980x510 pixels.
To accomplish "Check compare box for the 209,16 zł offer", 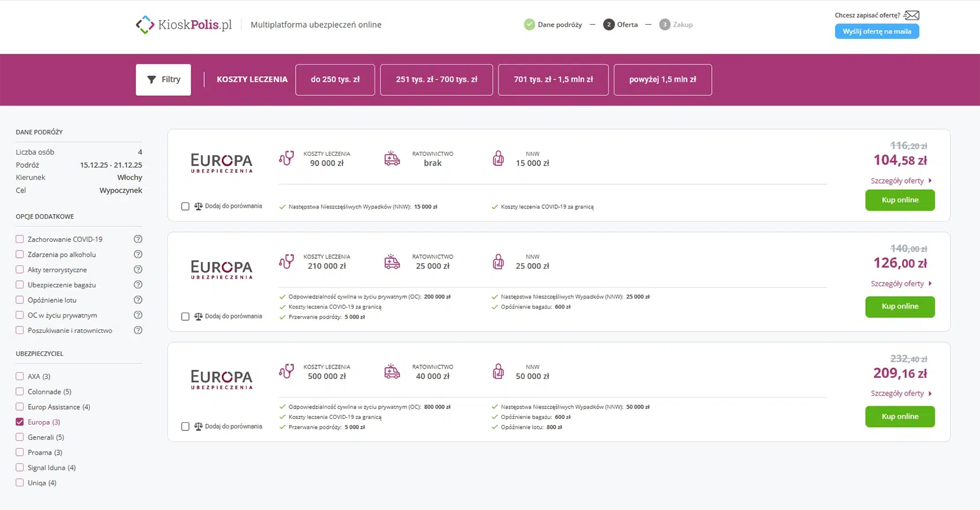I will [x=185, y=427].
